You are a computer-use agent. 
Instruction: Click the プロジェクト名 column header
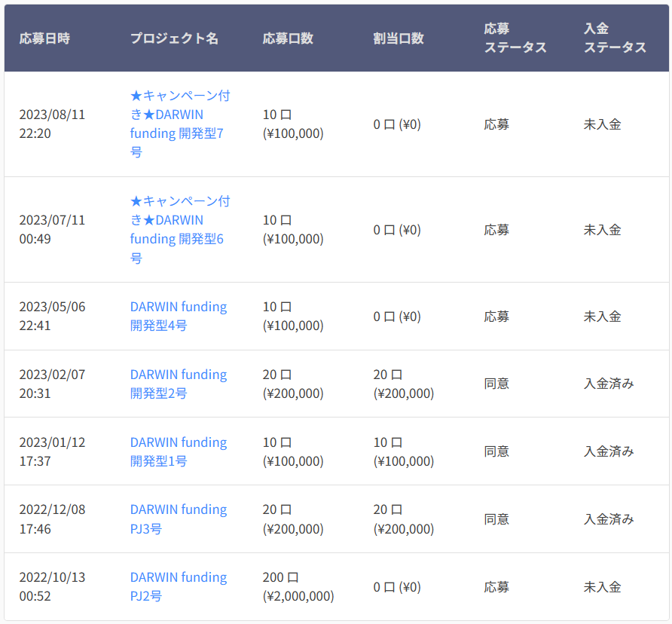(174, 38)
